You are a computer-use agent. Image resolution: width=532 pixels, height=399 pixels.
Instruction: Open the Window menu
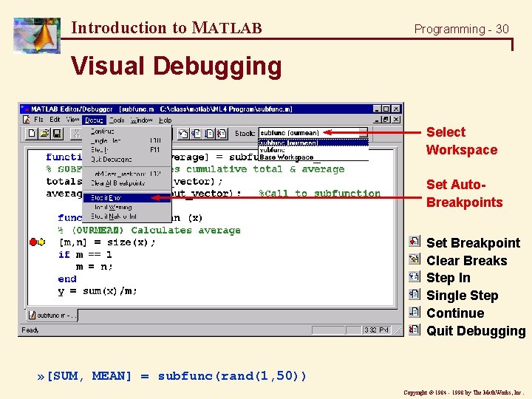[x=141, y=120]
